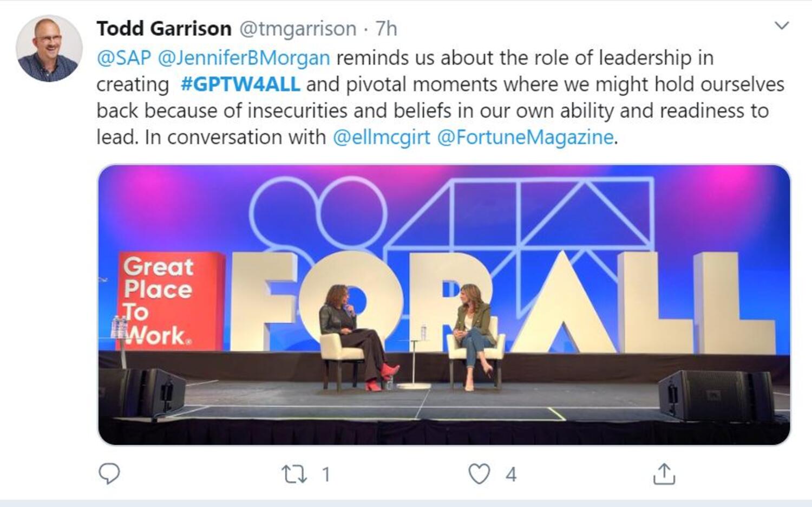812x507 pixels.
Task: Enlarge the FOR ALL stage photo
Action: pos(444,304)
